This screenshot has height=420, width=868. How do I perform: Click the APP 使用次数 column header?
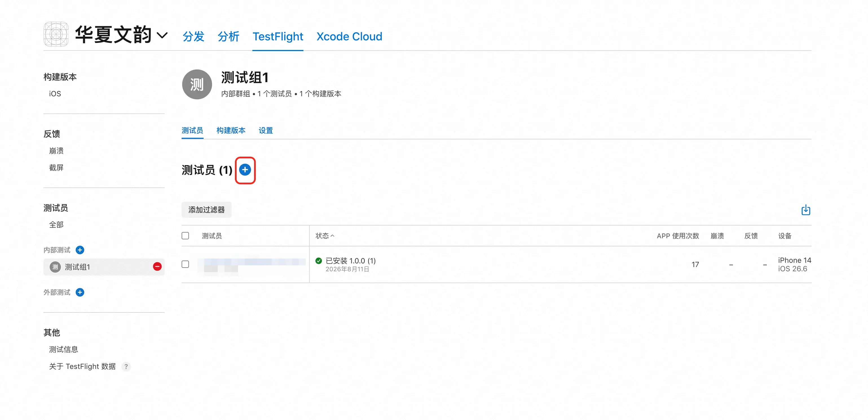678,236
